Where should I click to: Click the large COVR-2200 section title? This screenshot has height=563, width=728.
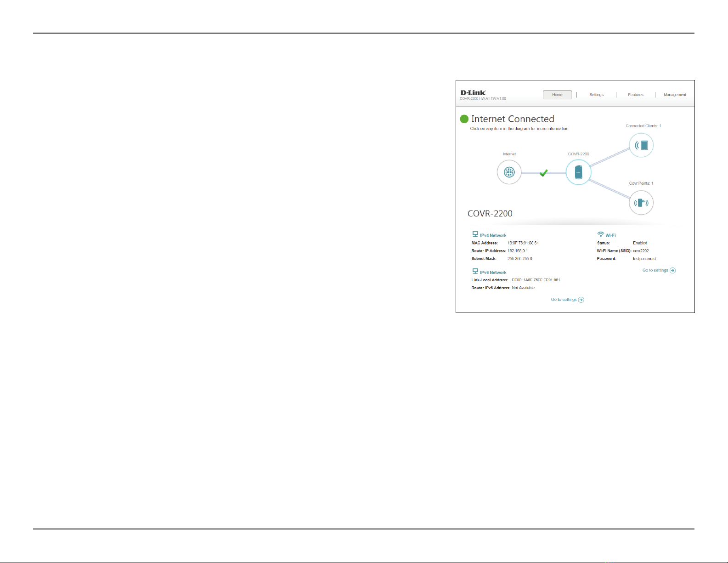(x=490, y=213)
